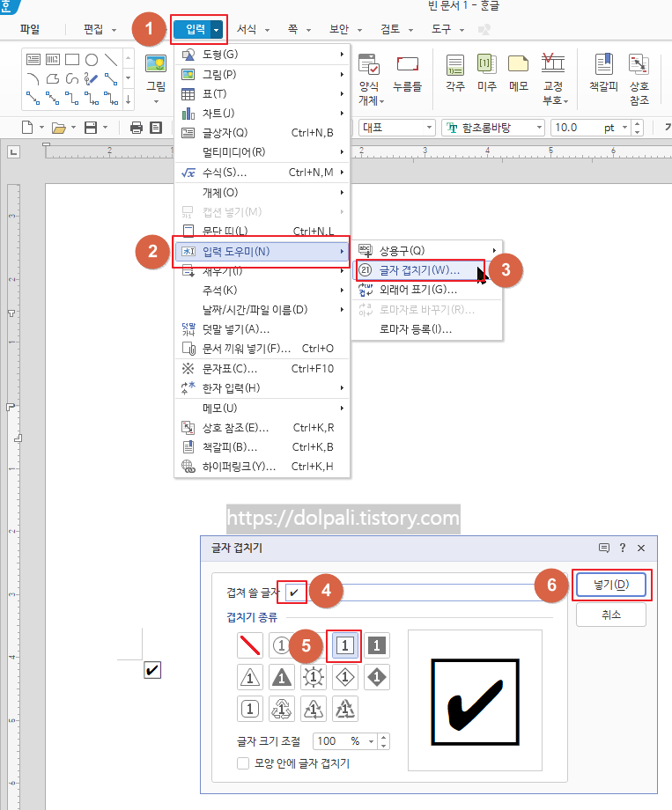
Task: Click the save diskette icon
Action: tap(91, 128)
